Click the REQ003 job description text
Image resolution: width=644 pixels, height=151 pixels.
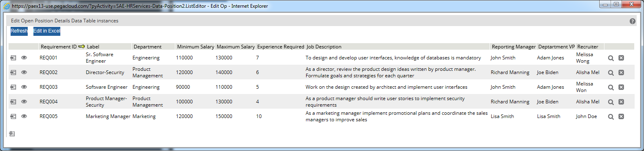pyautogui.click(x=386, y=87)
